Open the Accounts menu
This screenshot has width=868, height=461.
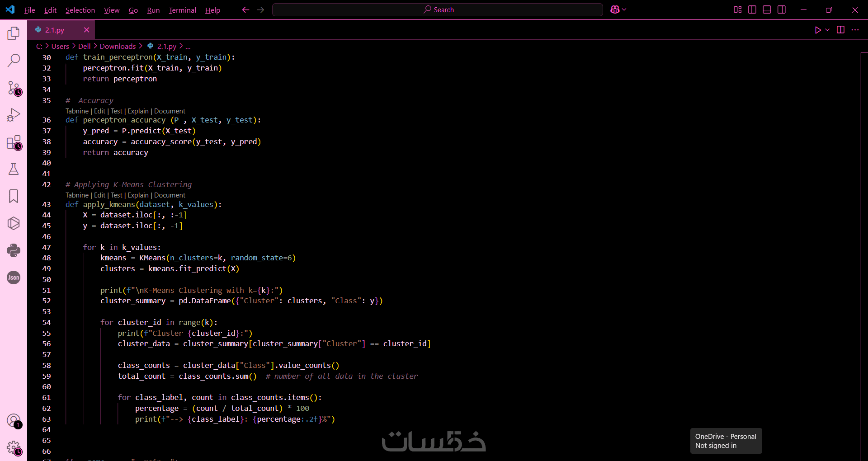pos(14,421)
